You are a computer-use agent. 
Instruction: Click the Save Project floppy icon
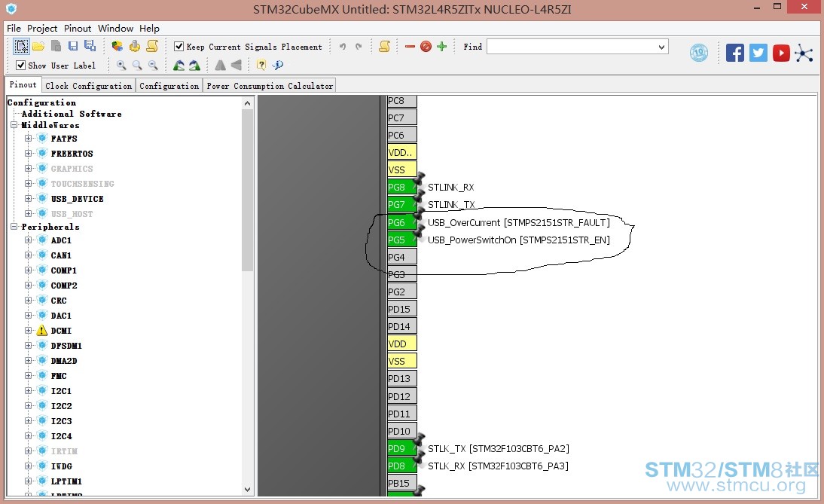pyautogui.click(x=73, y=46)
